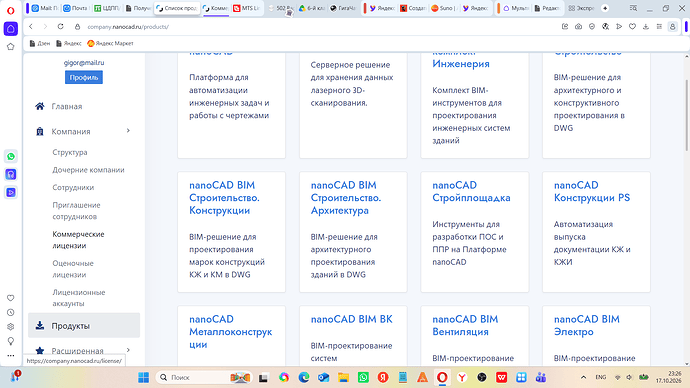The image size is (690, 388).
Task: Expand the Расширенная menu chevron
Action: [x=128, y=350]
